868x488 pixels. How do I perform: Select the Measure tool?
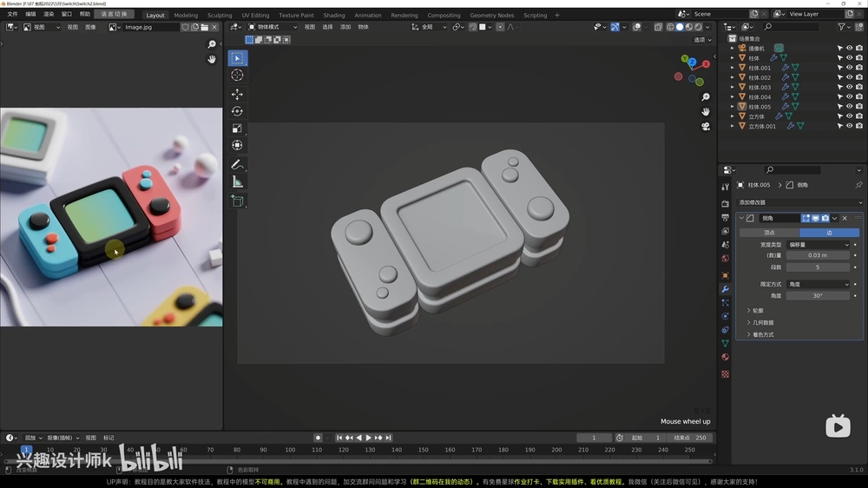[x=238, y=181]
